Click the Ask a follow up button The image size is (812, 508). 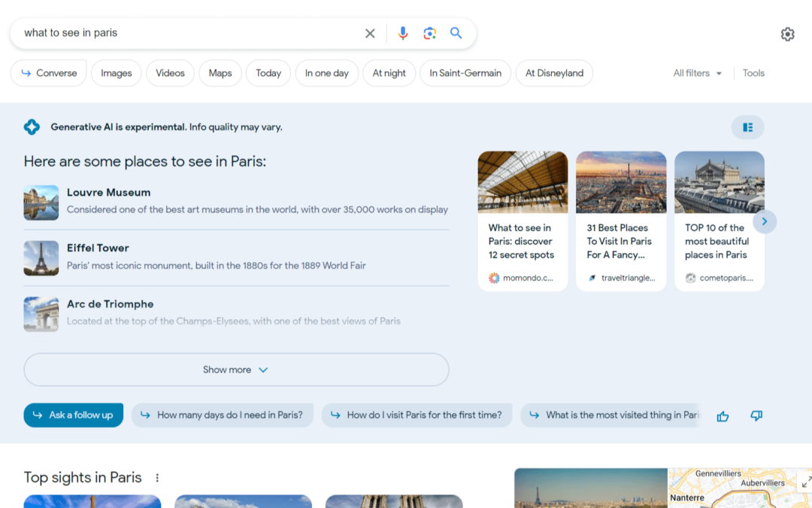[x=74, y=415]
